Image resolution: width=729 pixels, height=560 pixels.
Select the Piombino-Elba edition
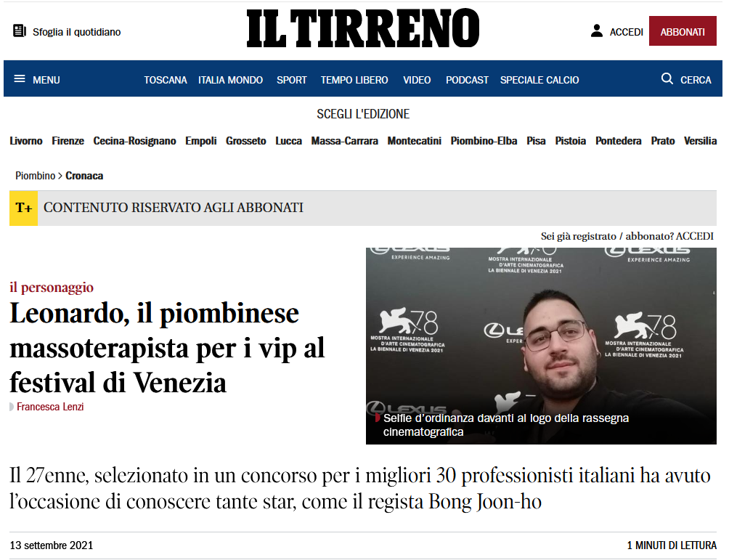(x=484, y=141)
